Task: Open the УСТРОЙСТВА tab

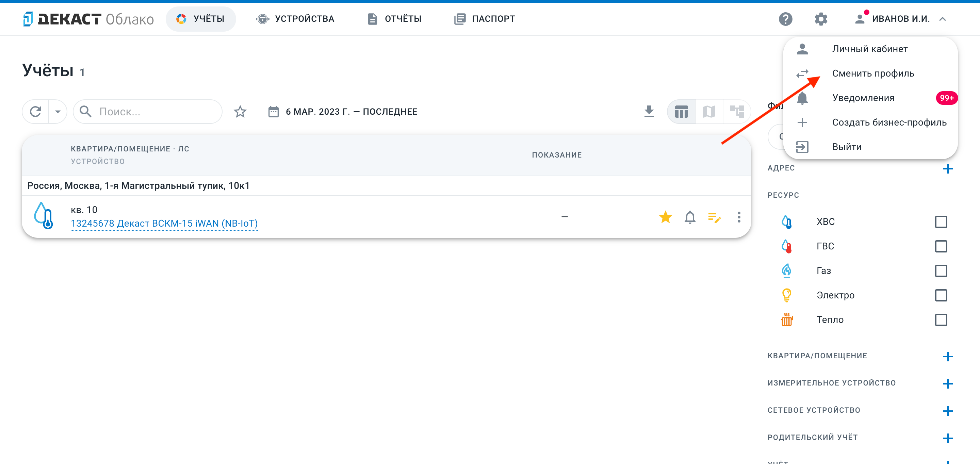Action: (x=295, y=19)
